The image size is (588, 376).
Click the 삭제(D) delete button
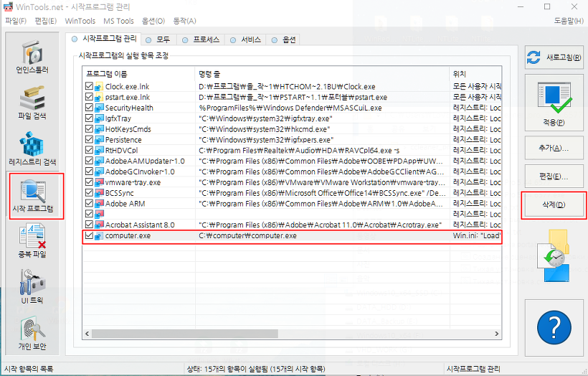coord(554,205)
